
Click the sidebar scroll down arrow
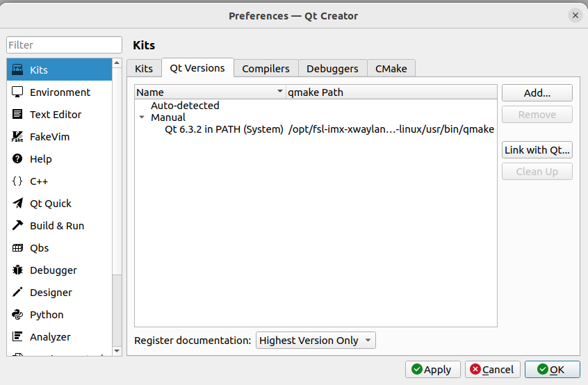[117, 351]
